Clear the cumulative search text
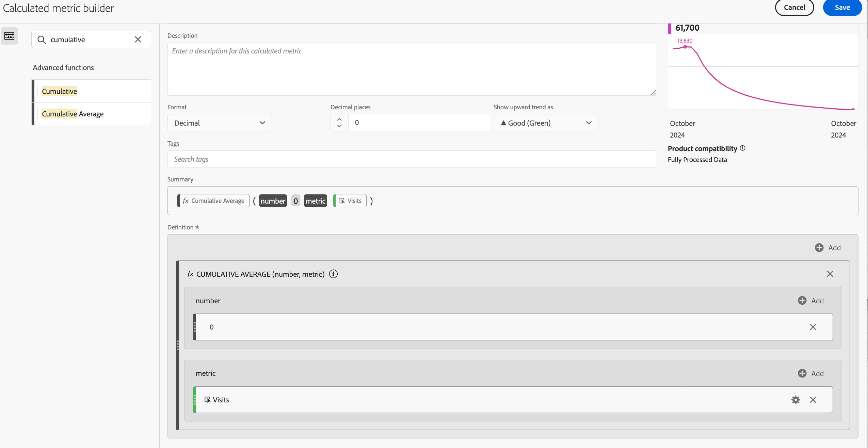 point(138,39)
